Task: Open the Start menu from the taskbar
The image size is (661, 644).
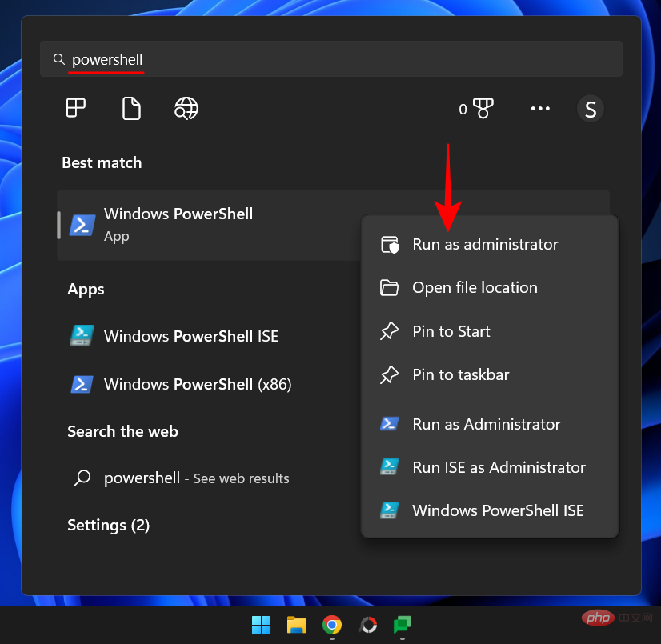Action: click(261, 625)
